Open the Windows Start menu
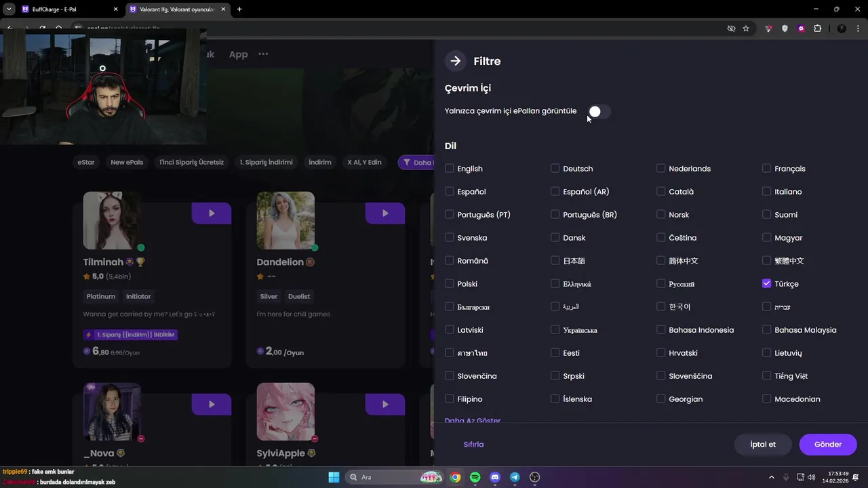This screenshot has width=868, height=488. tap(334, 477)
